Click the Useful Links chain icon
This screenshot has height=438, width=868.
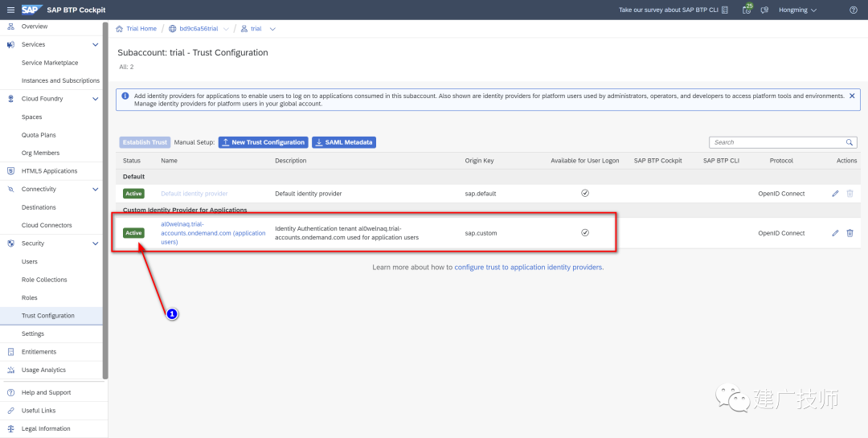tap(10, 411)
